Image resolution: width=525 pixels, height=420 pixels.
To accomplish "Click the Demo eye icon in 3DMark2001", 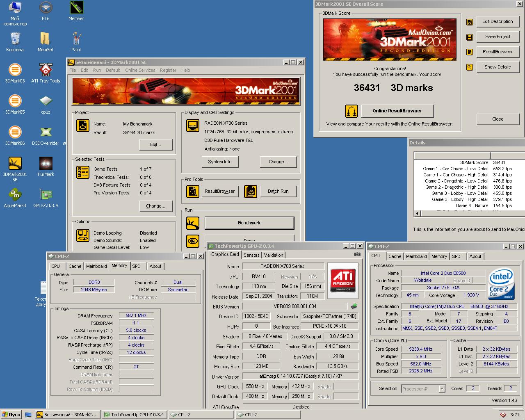I will [193, 241].
